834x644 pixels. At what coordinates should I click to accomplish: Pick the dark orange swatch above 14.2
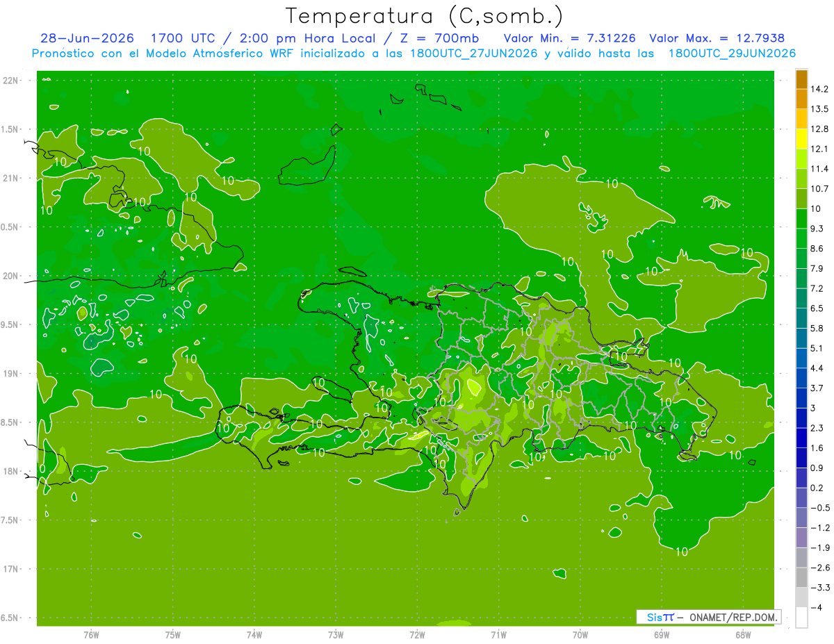click(x=801, y=79)
